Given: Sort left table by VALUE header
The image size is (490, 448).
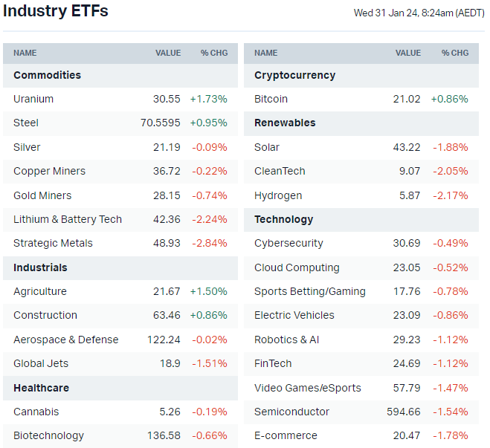Looking at the screenshot, I should 168,53.
